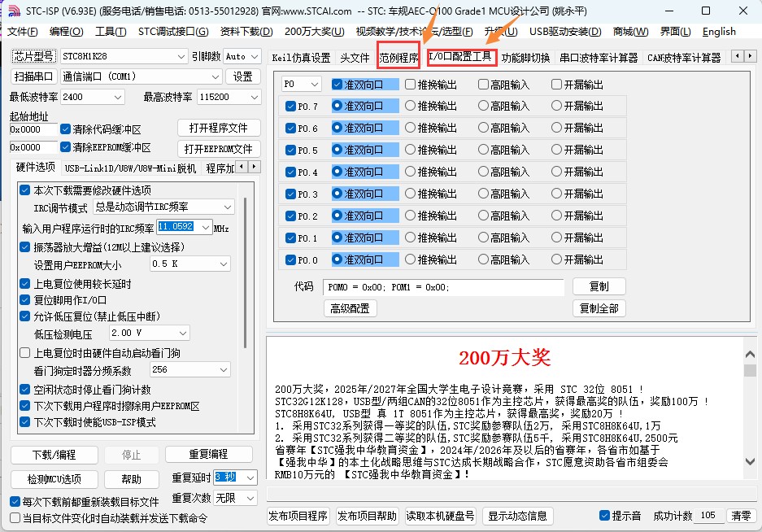Select 推挽输出 for pin P0.6
Screen dimensions: 762x532
click(x=410, y=128)
